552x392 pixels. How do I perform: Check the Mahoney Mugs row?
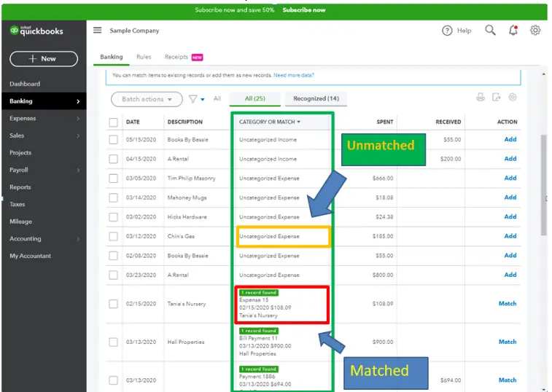[113, 197]
